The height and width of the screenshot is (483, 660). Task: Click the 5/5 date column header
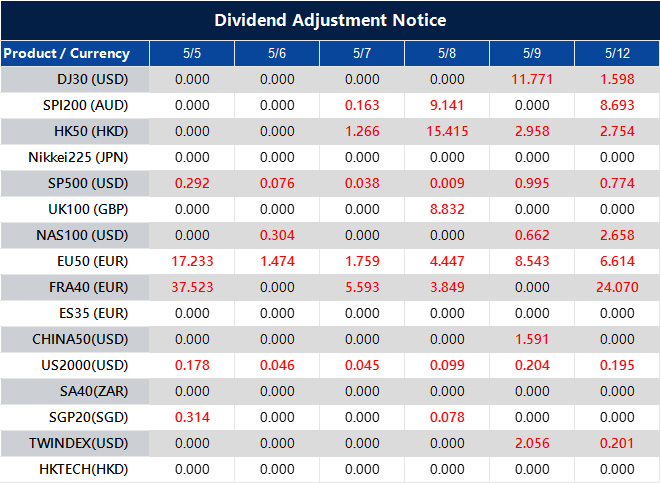(x=192, y=53)
